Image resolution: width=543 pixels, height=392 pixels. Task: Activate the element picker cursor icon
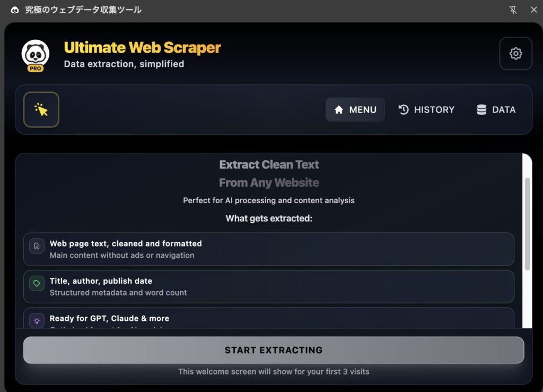(x=41, y=110)
